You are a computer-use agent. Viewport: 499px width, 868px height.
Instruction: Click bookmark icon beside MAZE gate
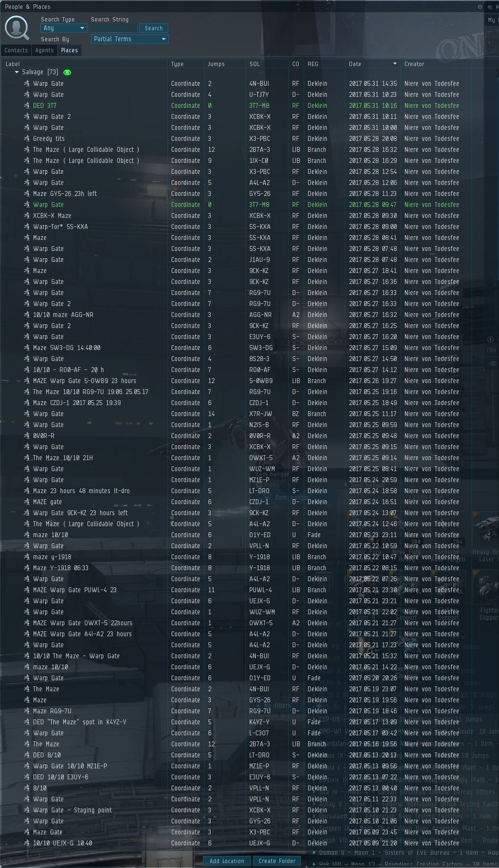click(26, 502)
